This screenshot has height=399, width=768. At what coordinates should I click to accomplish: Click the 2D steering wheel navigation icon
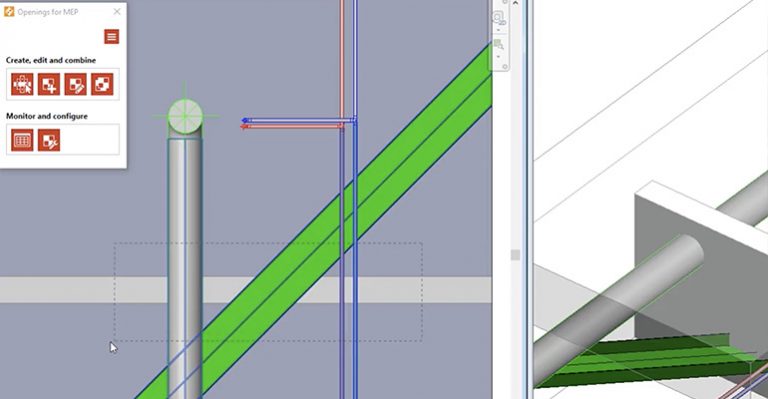click(498, 18)
